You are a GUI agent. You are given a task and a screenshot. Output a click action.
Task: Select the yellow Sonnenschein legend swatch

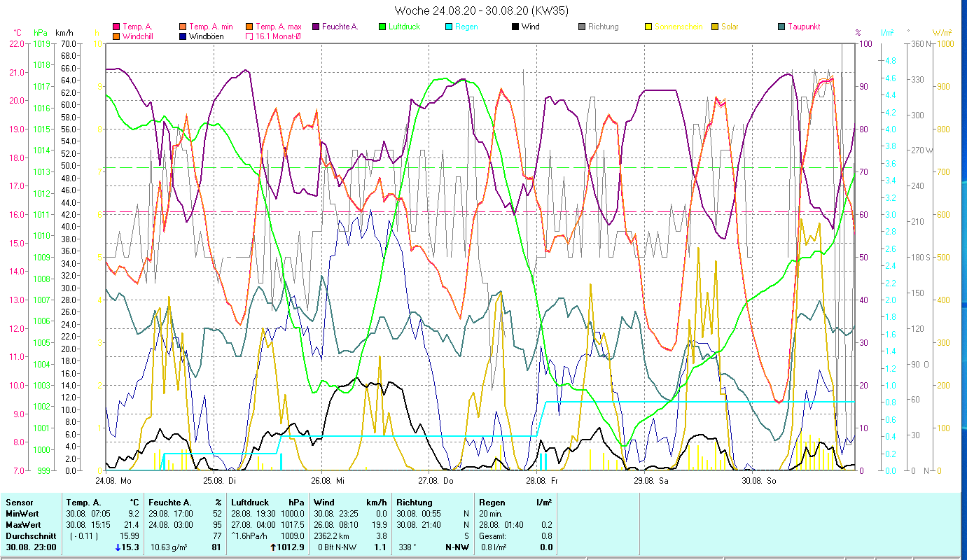coord(648,27)
